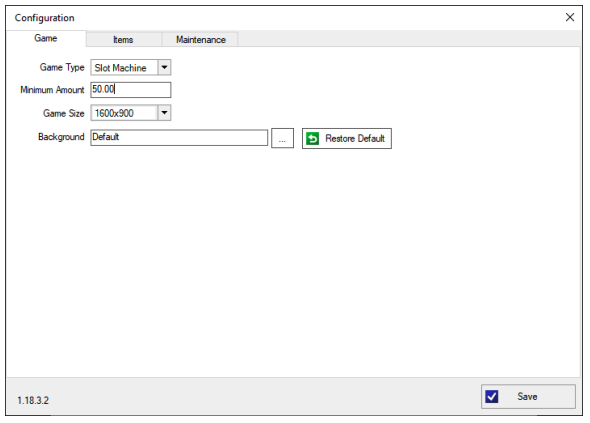Click the Game Size label

(64, 113)
